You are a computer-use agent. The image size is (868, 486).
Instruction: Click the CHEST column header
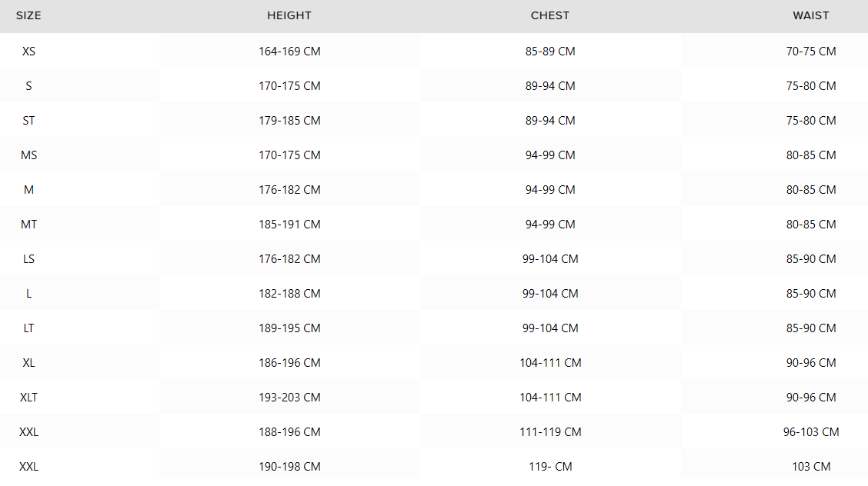(549, 15)
